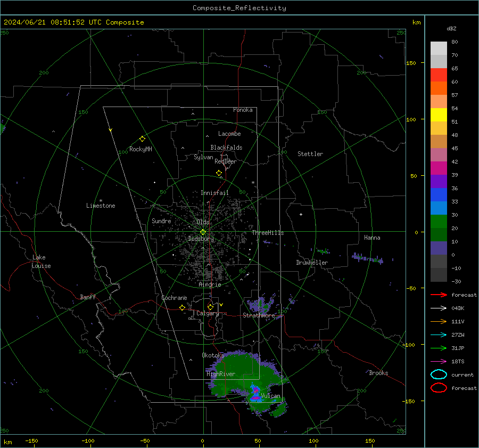Image resolution: width=479 pixels, height=448 pixels.
Task: Click the yellow diamond marker below Cochrane
Action: point(183,307)
